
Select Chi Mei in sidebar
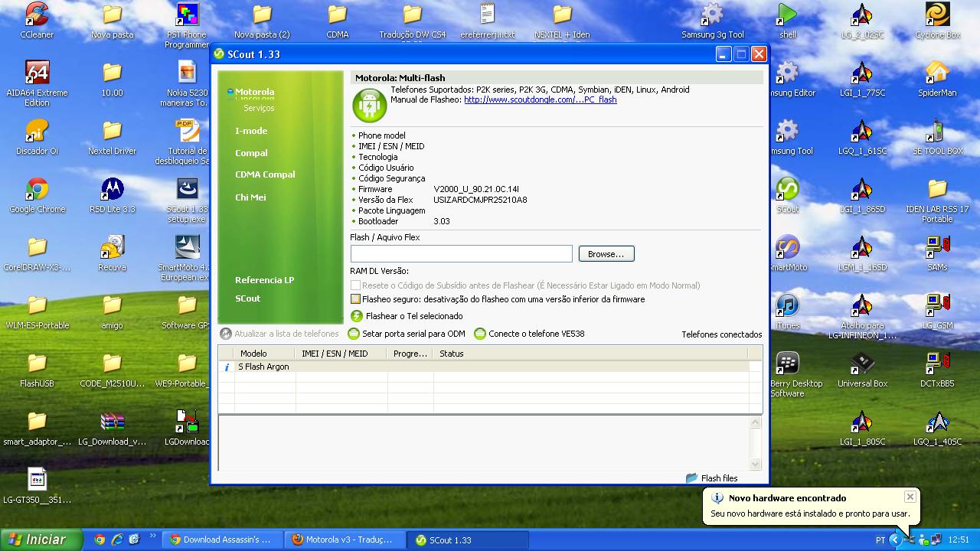coord(250,197)
